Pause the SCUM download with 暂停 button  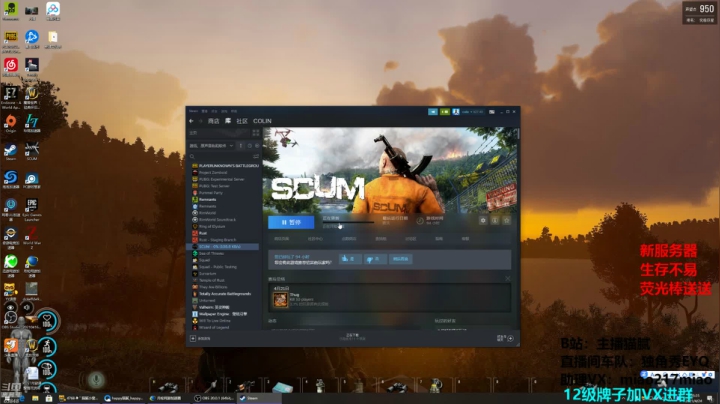[291, 222]
